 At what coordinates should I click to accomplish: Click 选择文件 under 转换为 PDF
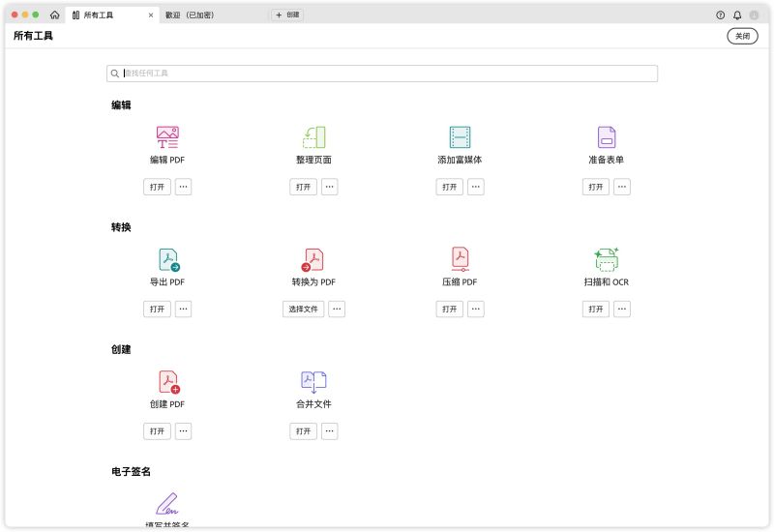tap(303, 309)
